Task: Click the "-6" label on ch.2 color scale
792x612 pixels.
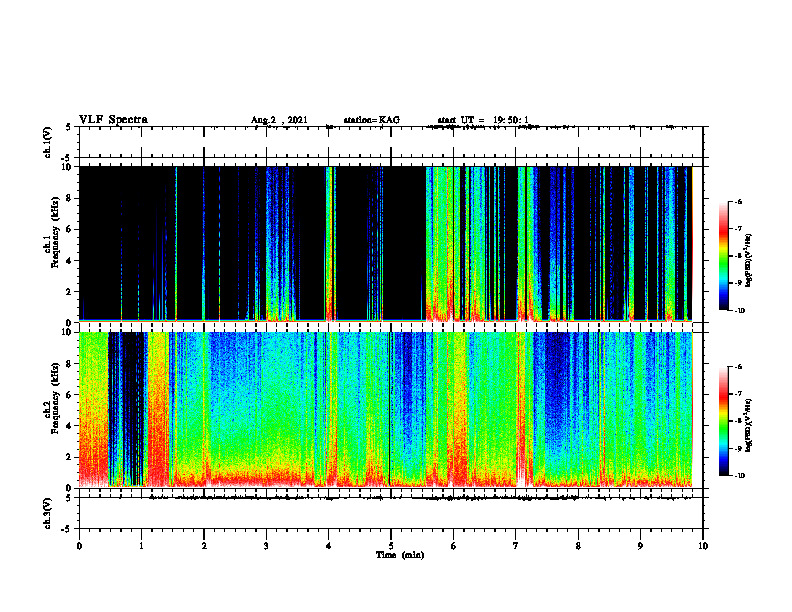Action: coord(739,367)
